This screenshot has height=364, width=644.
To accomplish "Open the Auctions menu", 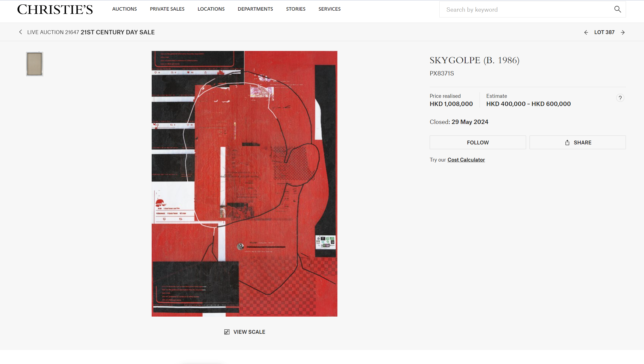I will [124, 9].
